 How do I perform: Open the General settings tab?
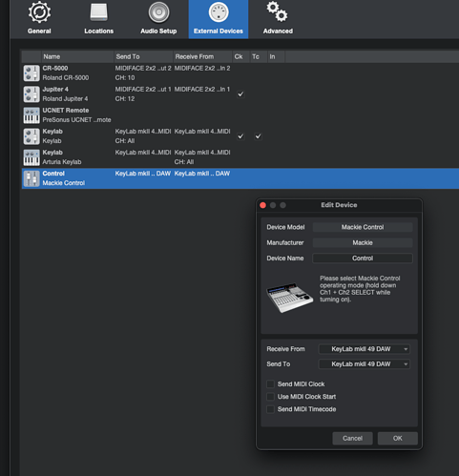click(39, 18)
